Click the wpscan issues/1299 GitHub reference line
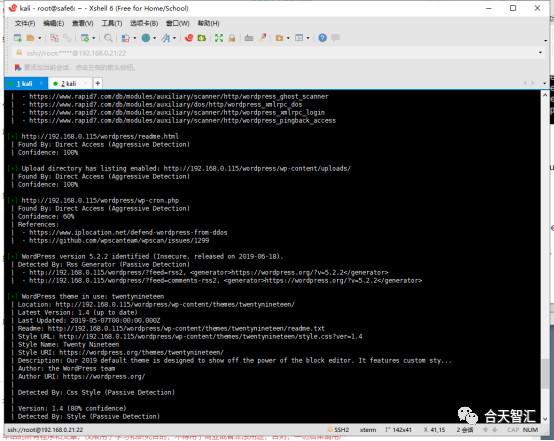 [x=119, y=241]
